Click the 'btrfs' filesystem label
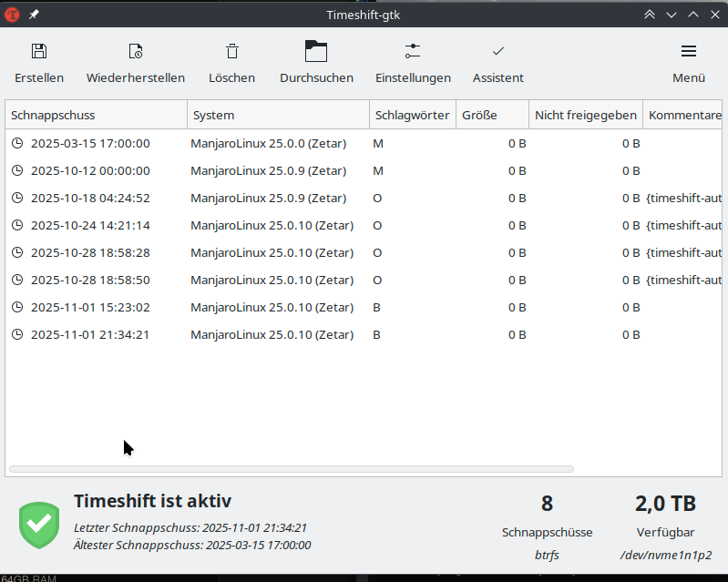The height and width of the screenshot is (582, 728). (547, 555)
